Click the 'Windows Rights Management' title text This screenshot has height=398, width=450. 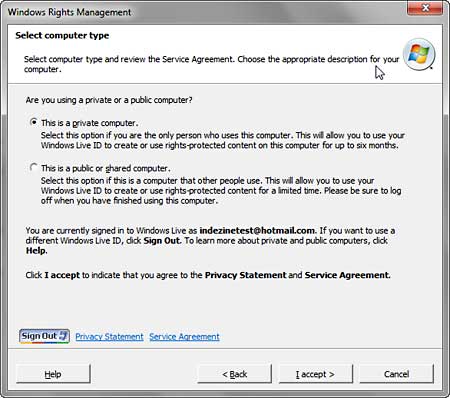(69, 12)
